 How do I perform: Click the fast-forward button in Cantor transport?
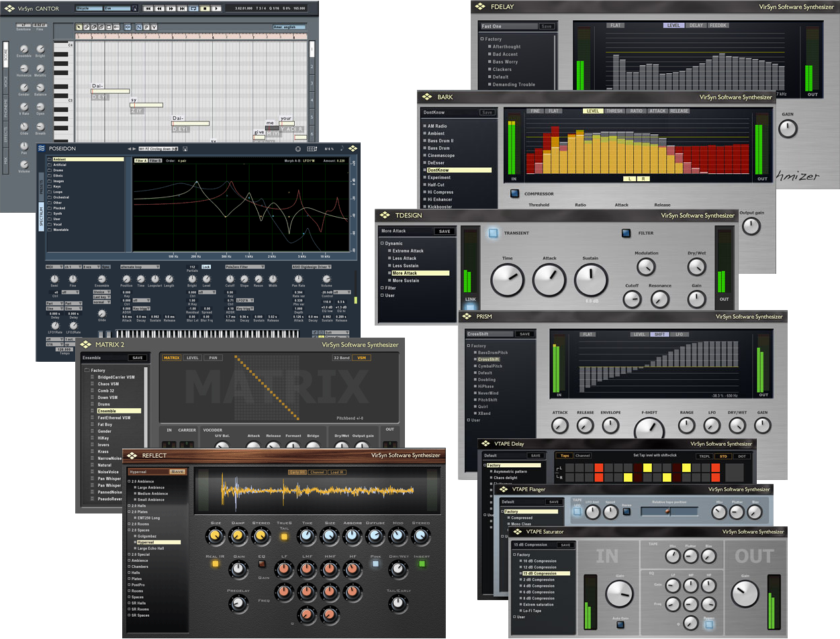pyautogui.click(x=171, y=9)
